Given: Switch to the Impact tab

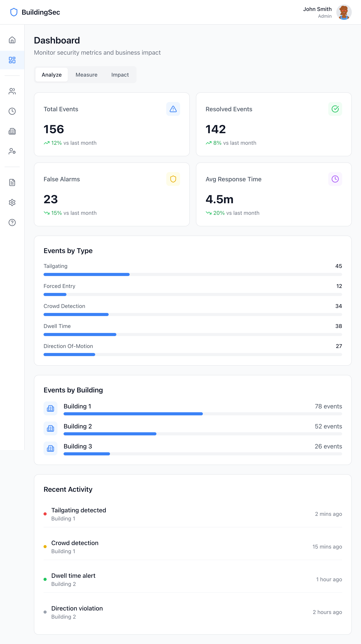Looking at the screenshot, I should pyautogui.click(x=120, y=75).
